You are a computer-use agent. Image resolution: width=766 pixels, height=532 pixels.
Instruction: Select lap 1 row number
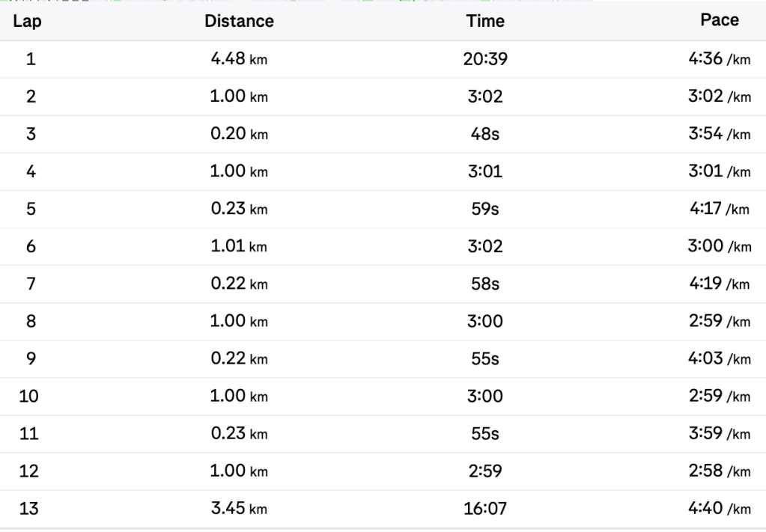pyautogui.click(x=30, y=59)
